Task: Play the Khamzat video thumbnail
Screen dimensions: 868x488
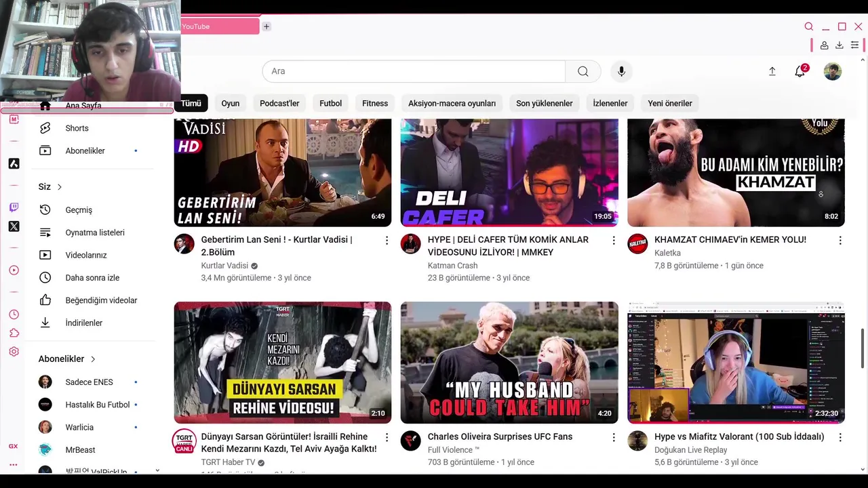Action: point(736,173)
